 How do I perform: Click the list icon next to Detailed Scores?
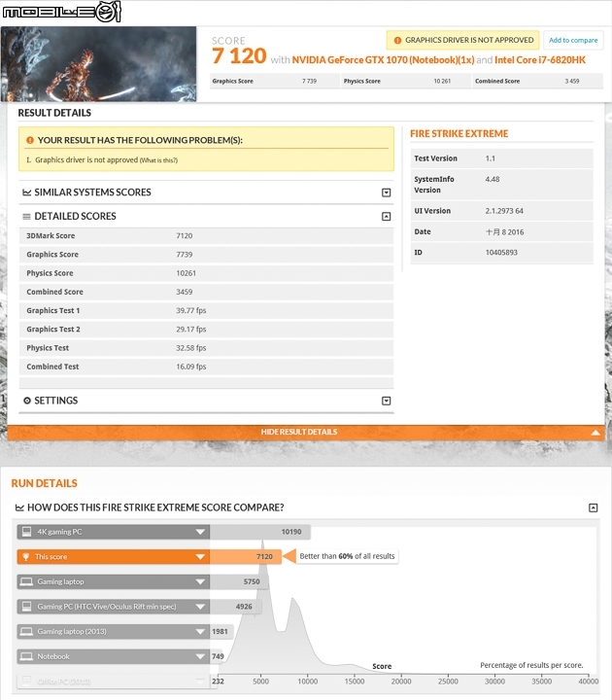27,217
